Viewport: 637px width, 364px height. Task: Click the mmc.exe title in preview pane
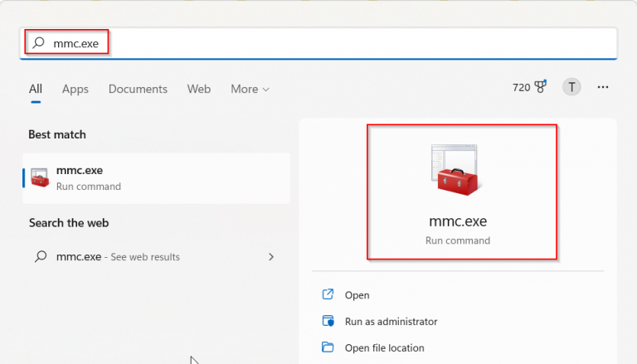pyautogui.click(x=458, y=221)
